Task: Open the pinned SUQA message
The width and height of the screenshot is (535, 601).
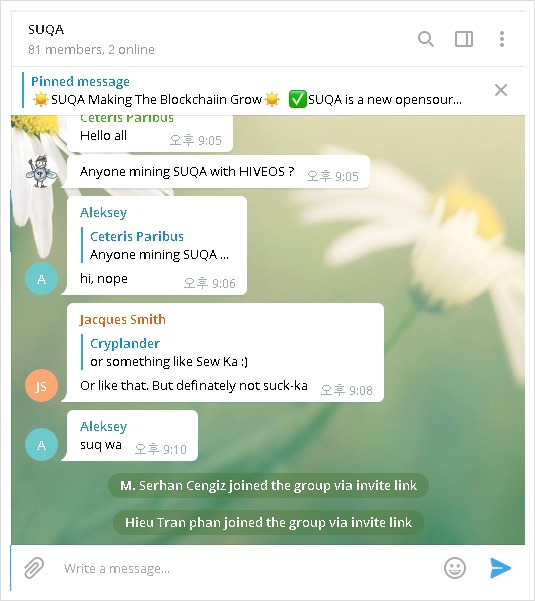Action: tap(246, 91)
